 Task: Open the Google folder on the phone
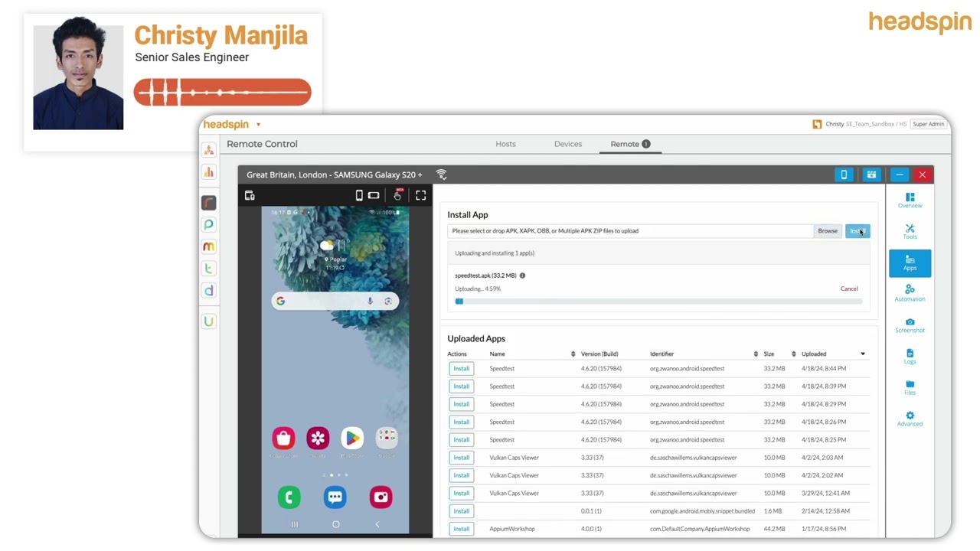[x=387, y=438]
